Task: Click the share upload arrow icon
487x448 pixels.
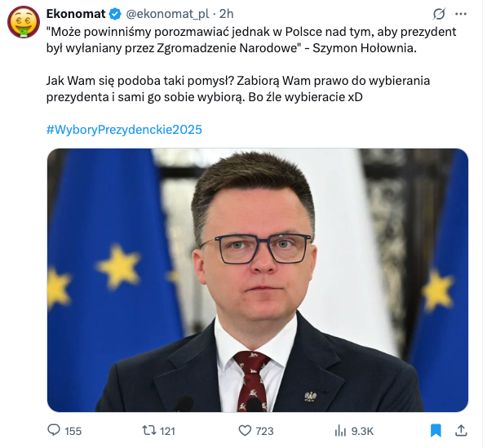Action: tap(461, 431)
